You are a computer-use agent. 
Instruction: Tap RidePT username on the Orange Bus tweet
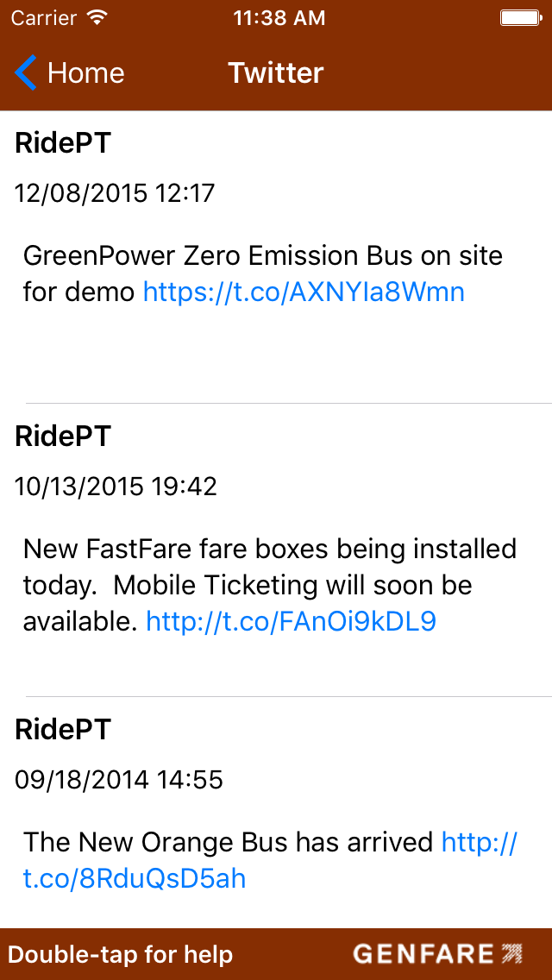[62, 729]
